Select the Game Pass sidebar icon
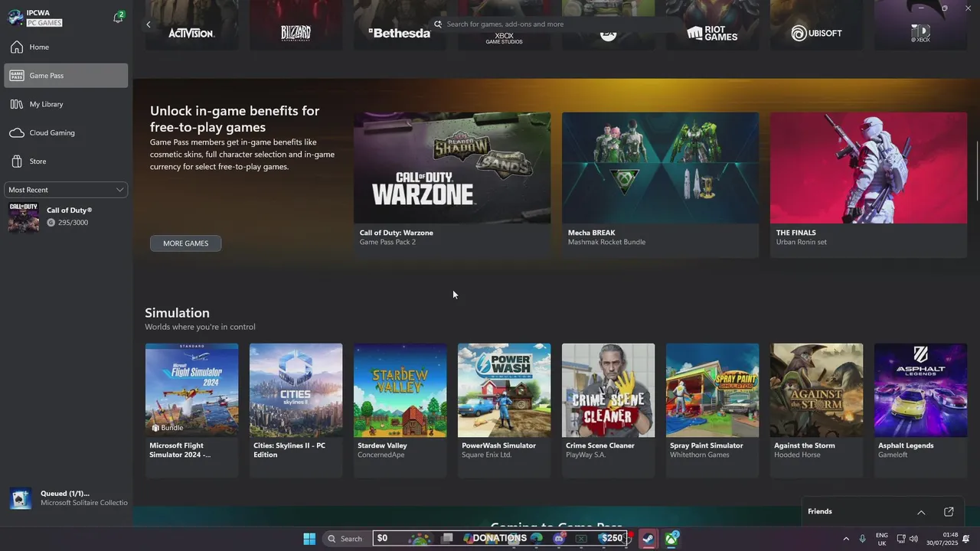Screen dimensions: 980x551 [x=17, y=76]
